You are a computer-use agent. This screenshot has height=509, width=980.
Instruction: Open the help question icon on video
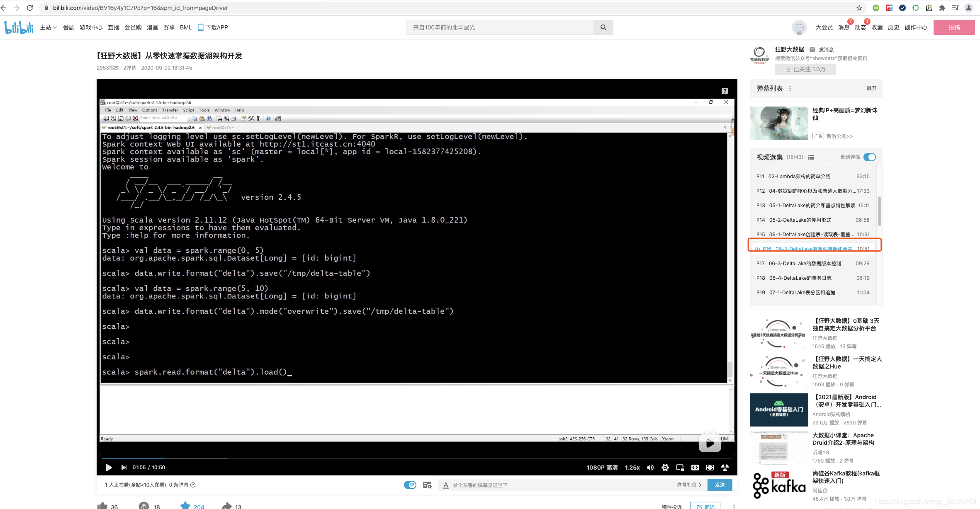[x=725, y=91]
